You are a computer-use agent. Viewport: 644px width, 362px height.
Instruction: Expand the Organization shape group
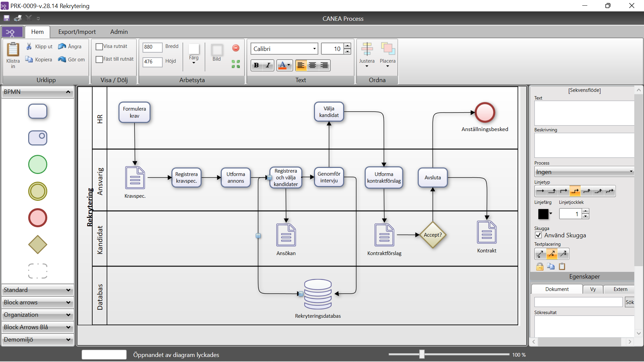[x=38, y=315]
